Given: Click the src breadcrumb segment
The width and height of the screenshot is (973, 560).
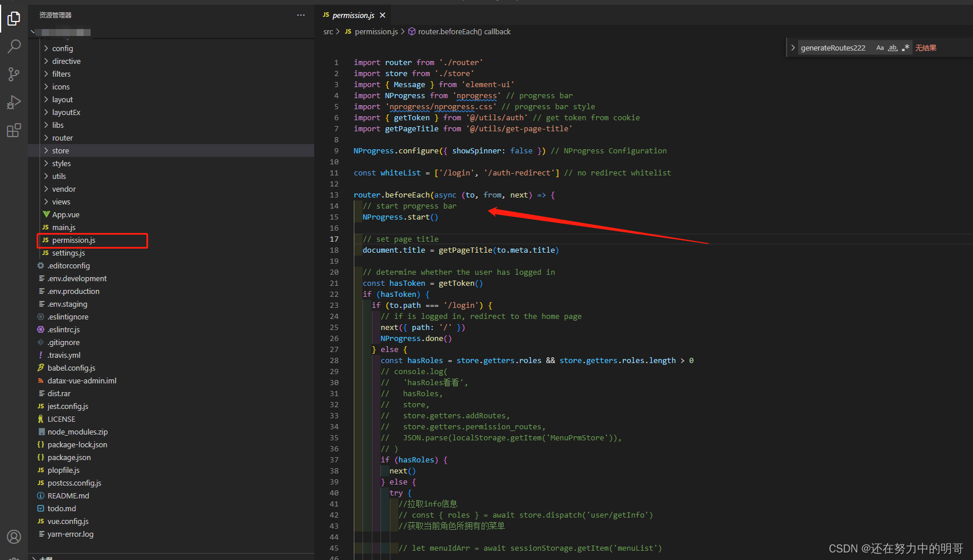Looking at the screenshot, I should click(328, 32).
